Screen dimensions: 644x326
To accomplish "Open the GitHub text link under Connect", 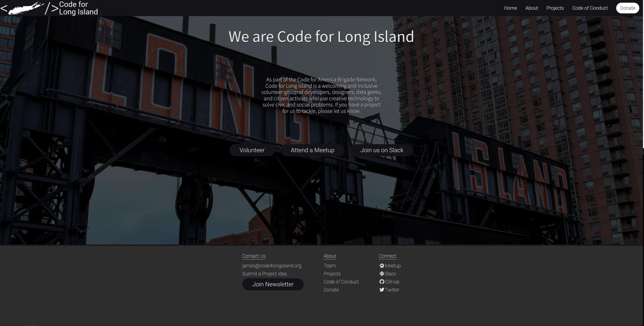I will (392, 282).
